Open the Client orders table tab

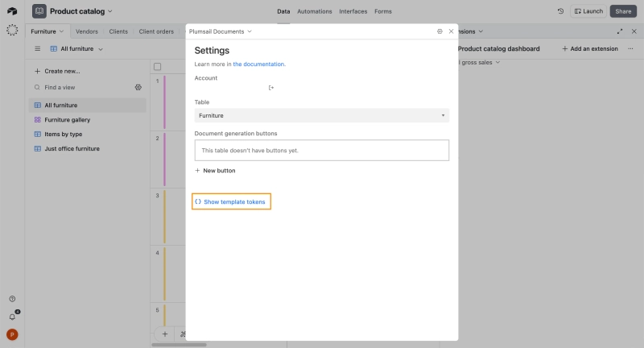[156, 31]
